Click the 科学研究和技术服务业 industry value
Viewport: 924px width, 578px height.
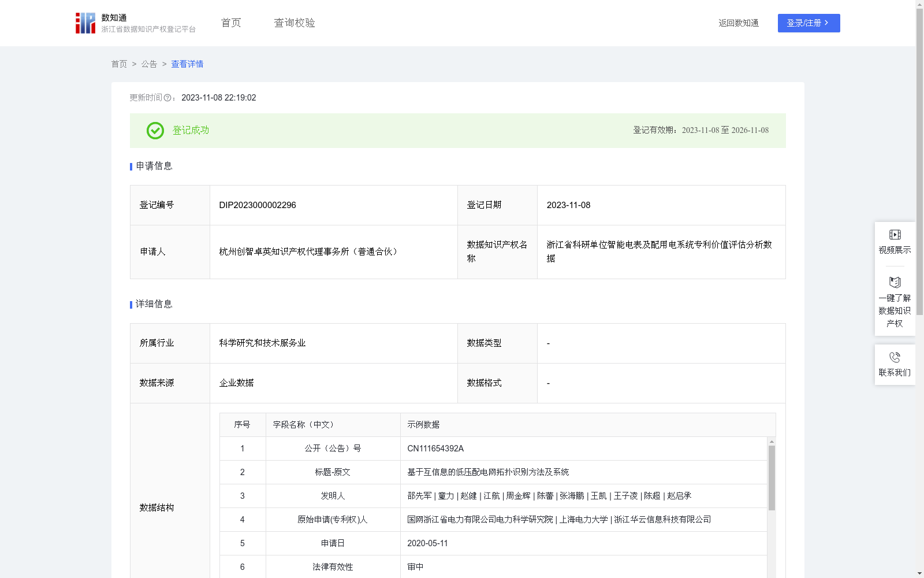tap(262, 343)
